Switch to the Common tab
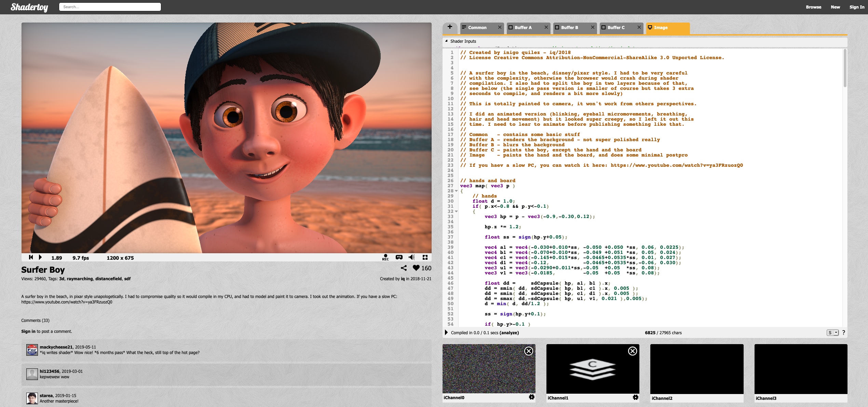The width and height of the screenshot is (868, 407). [x=477, y=28]
